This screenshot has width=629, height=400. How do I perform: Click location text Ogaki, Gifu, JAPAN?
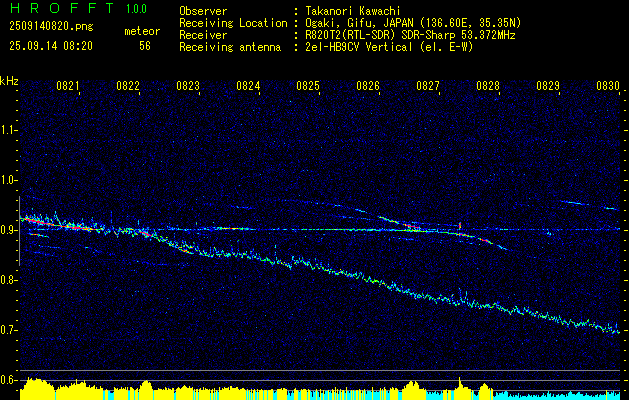point(361,23)
